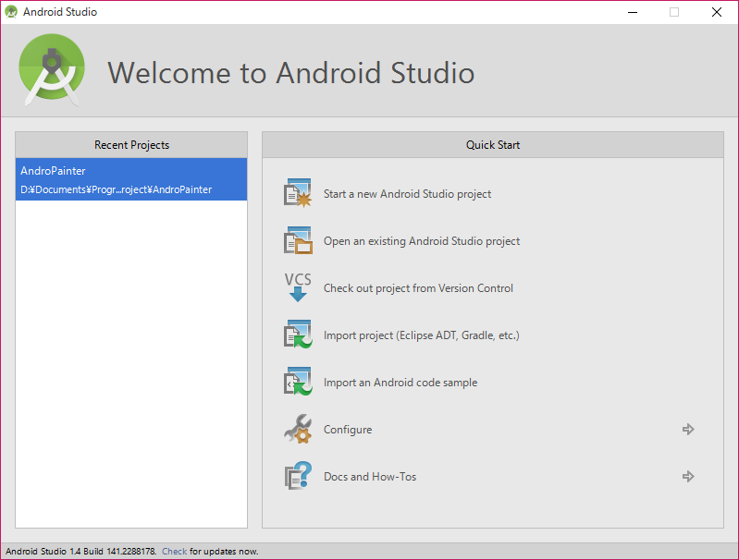
Task: Click the Import Android code sample icon
Action: [298, 383]
